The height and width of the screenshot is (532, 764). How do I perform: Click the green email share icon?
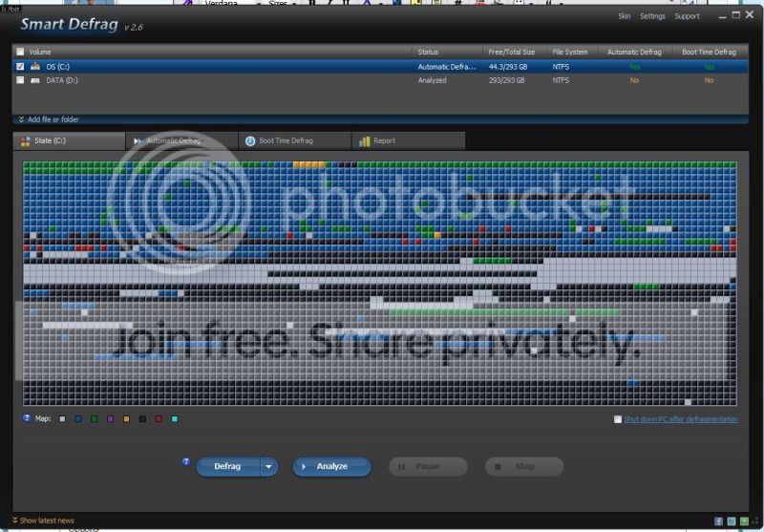click(x=744, y=521)
